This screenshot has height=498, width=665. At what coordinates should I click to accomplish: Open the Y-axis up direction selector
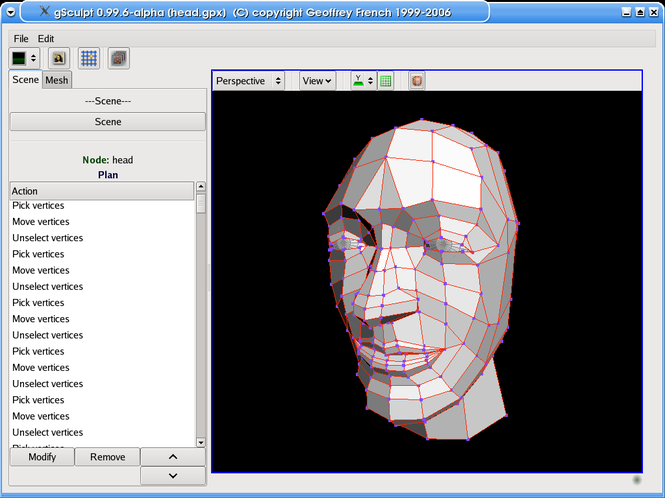[363, 81]
